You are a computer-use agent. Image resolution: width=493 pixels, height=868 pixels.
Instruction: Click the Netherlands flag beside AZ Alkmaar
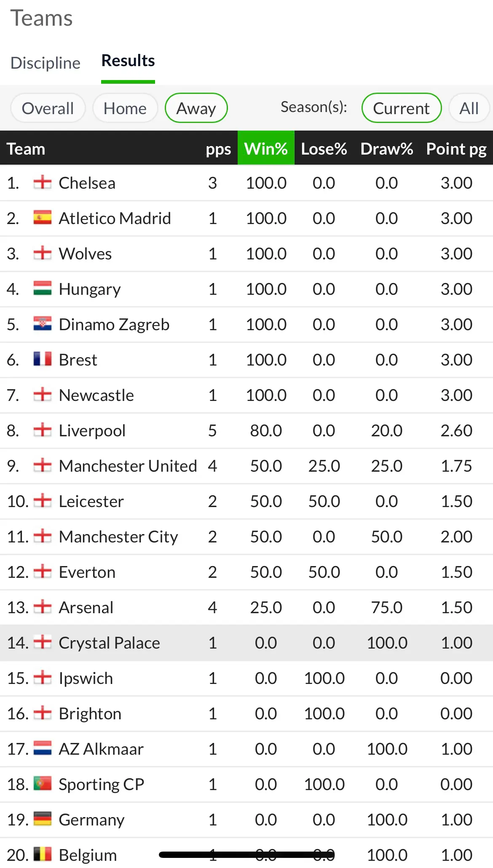coord(43,748)
